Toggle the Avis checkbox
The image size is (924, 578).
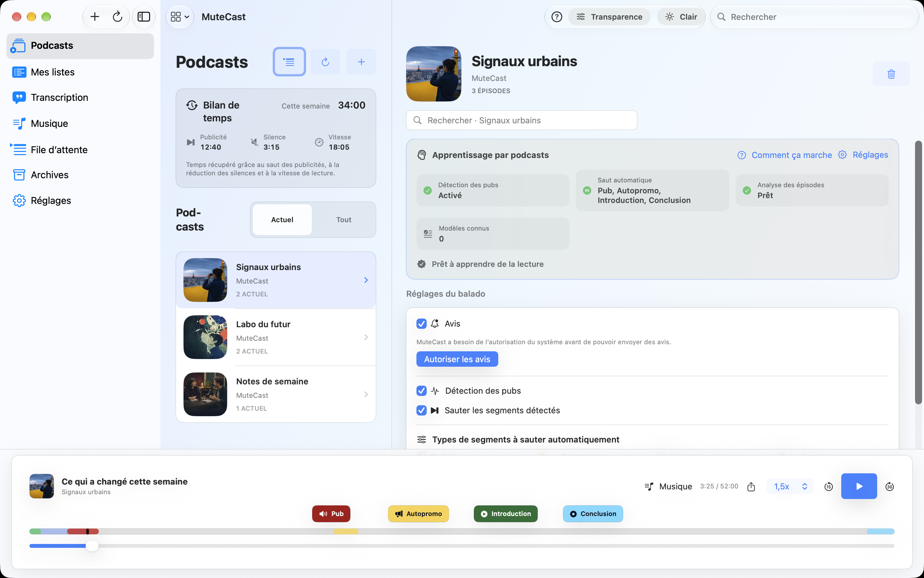(422, 324)
